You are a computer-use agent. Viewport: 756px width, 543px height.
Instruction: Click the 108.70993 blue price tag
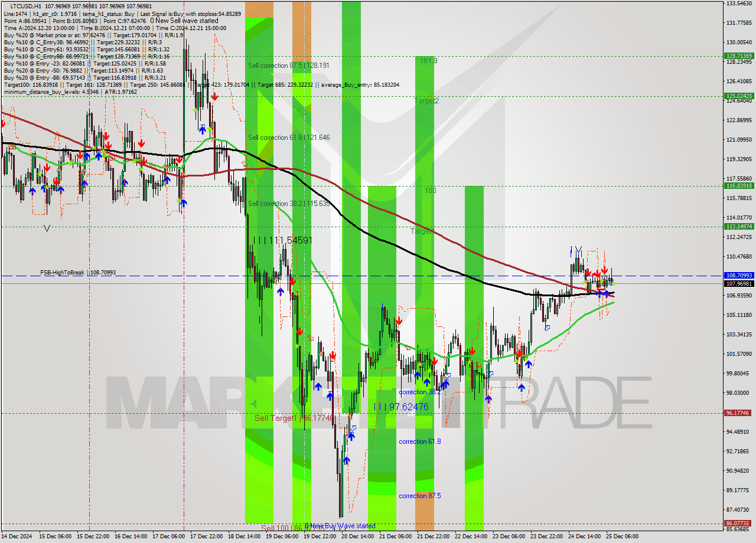click(x=739, y=275)
